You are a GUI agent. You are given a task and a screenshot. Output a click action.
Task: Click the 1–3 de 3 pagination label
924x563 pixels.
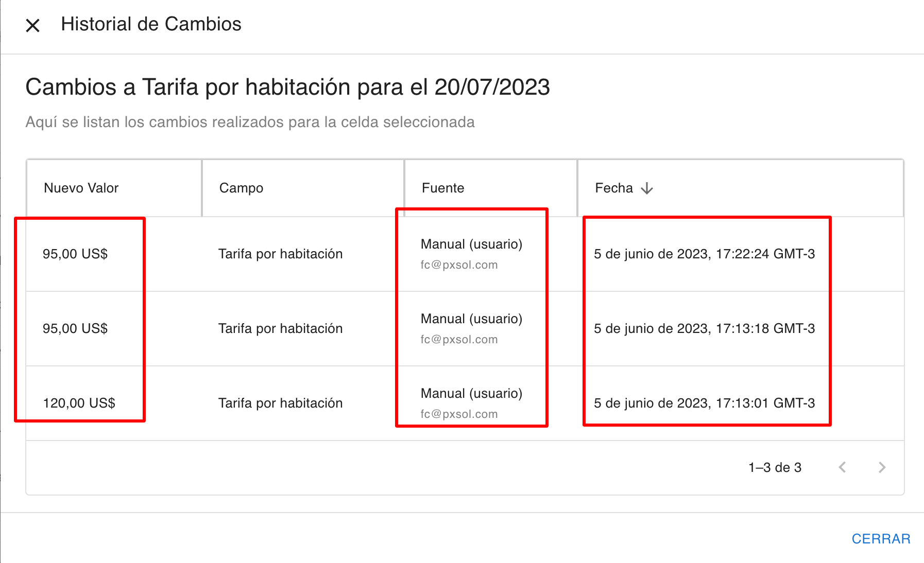pos(775,467)
